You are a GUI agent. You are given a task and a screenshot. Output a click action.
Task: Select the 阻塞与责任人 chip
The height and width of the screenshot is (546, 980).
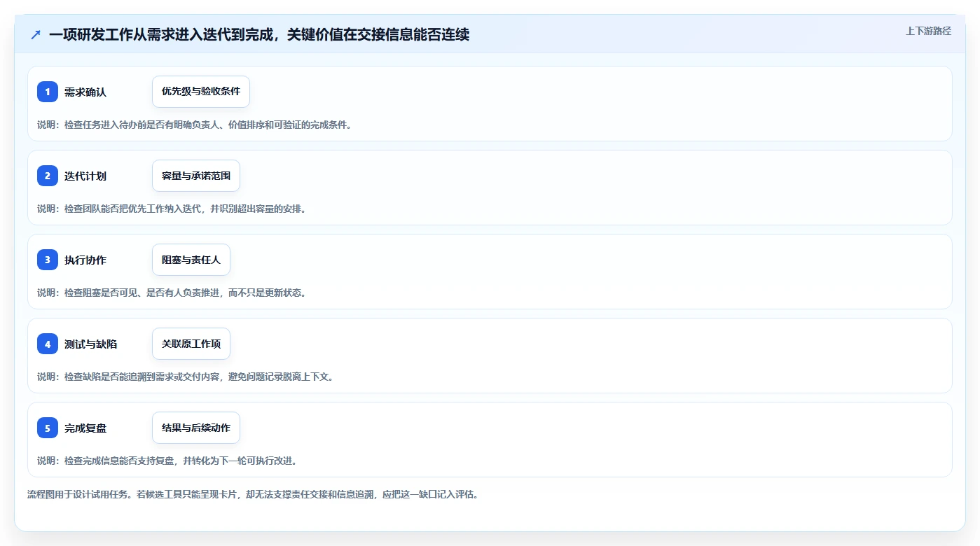[x=191, y=260]
